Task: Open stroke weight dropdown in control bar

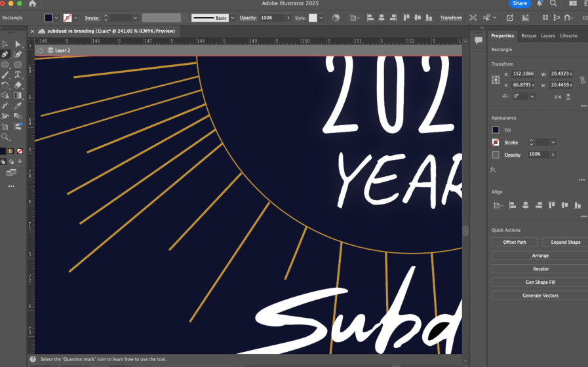Action: (136, 18)
